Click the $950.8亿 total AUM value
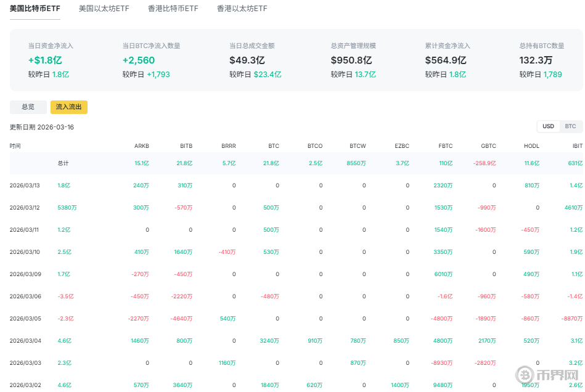Image resolution: width=585 pixels, height=392 pixels. [351, 60]
